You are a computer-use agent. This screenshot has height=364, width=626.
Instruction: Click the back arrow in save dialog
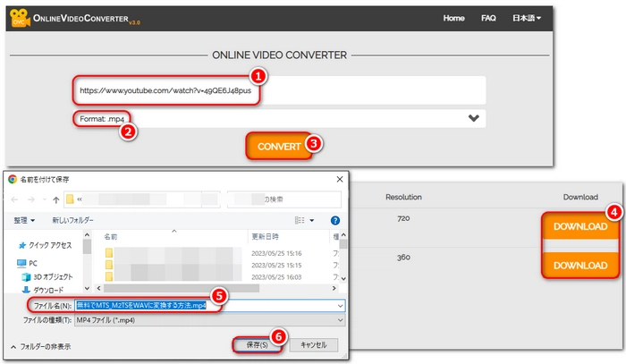(16, 199)
